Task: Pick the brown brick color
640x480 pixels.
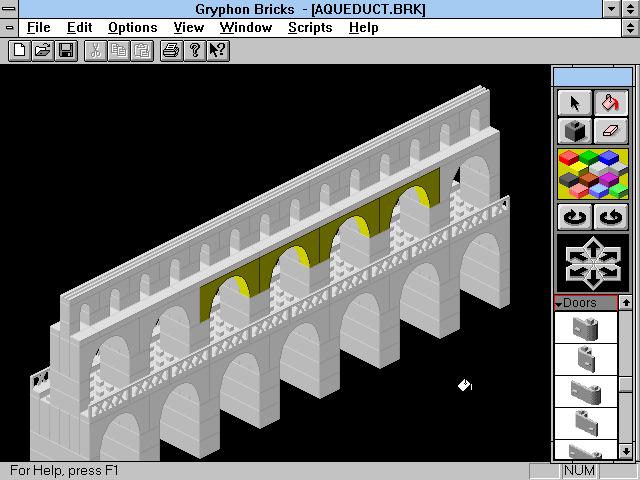Action: (x=588, y=180)
